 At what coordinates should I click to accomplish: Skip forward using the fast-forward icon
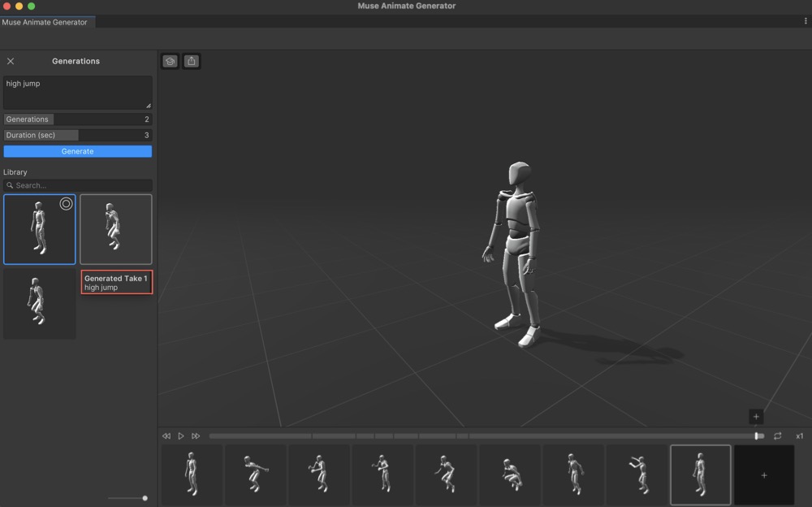(196, 436)
